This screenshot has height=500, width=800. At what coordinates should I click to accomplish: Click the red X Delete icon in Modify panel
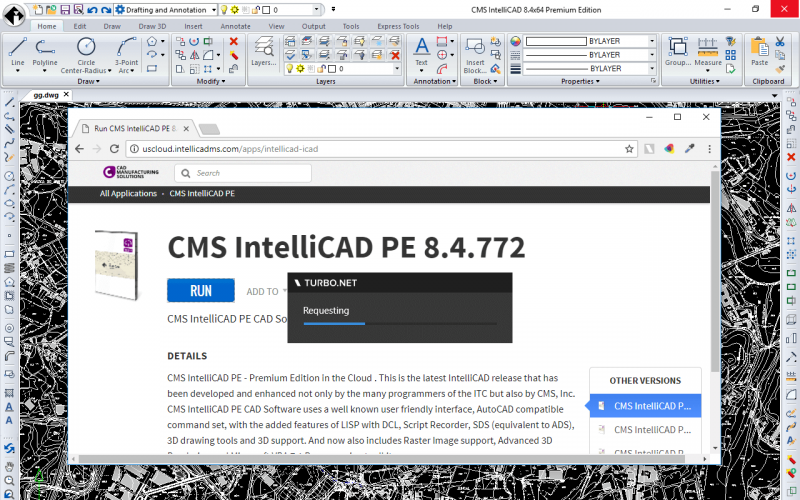tap(234, 41)
